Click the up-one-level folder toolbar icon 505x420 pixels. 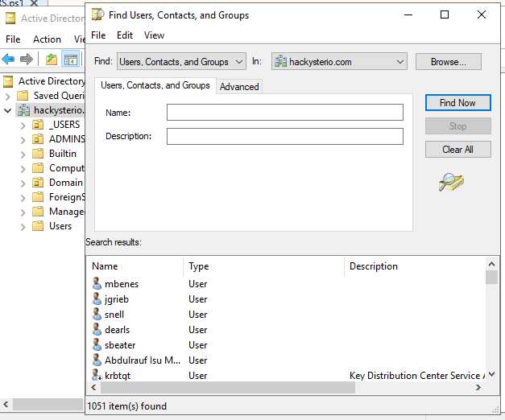point(52,60)
